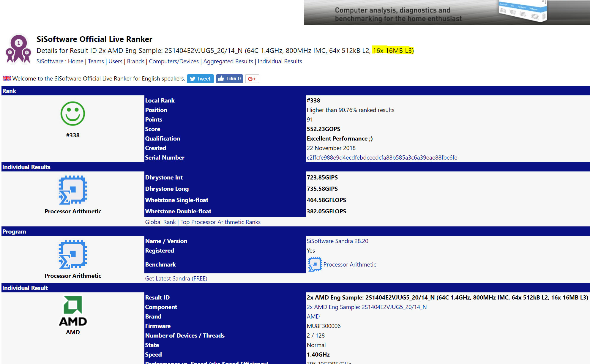
Task: Open the Home navigation link
Action: 75,61
